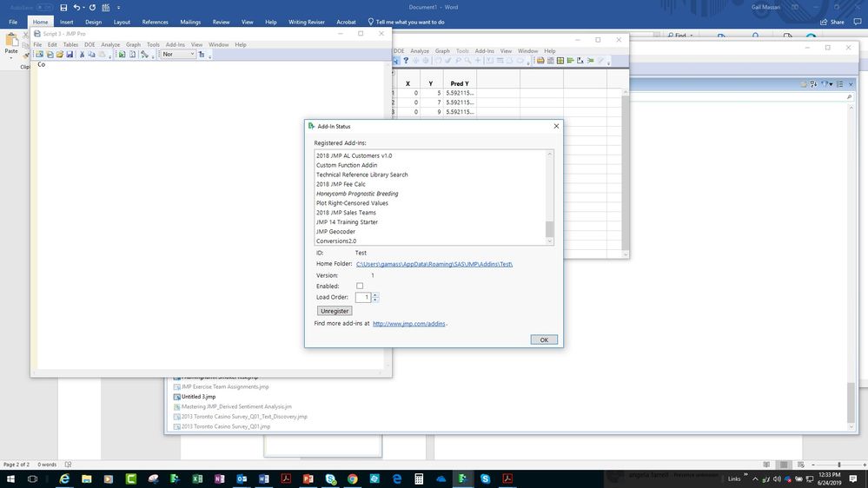Open Word Layout ribbon tab

[122, 22]
